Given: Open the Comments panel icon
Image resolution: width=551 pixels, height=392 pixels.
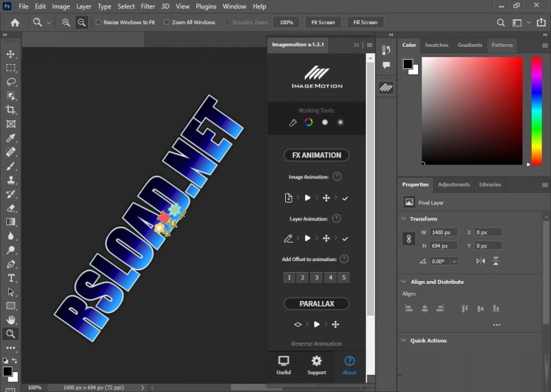Looking at the screenshot, I should 386,65.
